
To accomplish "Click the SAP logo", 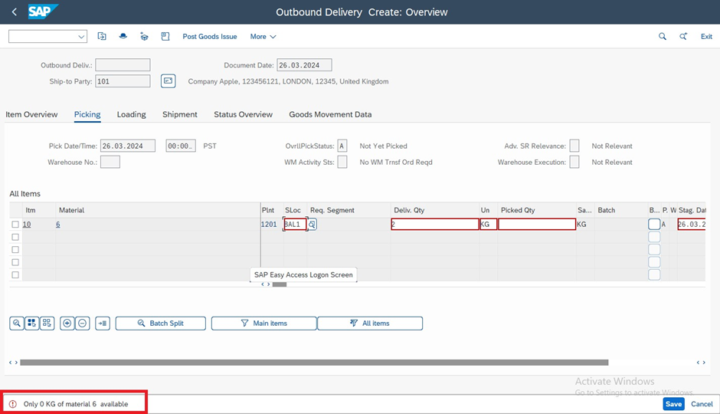I will 43,11.
